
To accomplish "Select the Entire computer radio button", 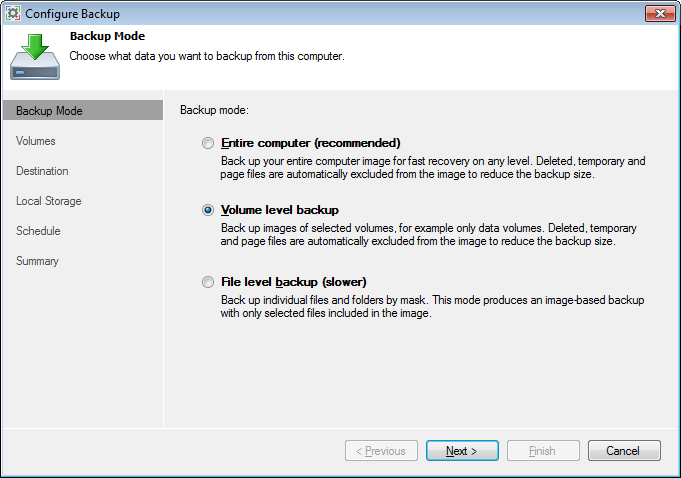I will pyautogui.click(x=208, y=142).
